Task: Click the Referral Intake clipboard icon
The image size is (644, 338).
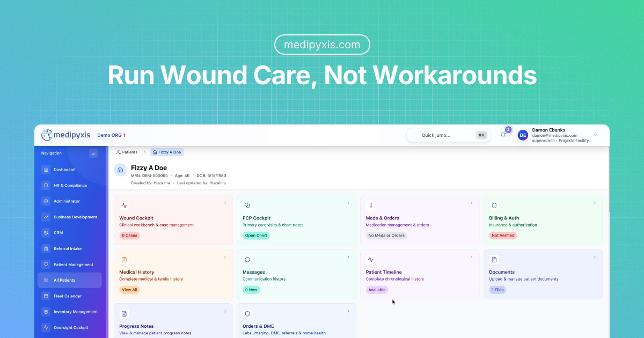Action: click(46, 249)
